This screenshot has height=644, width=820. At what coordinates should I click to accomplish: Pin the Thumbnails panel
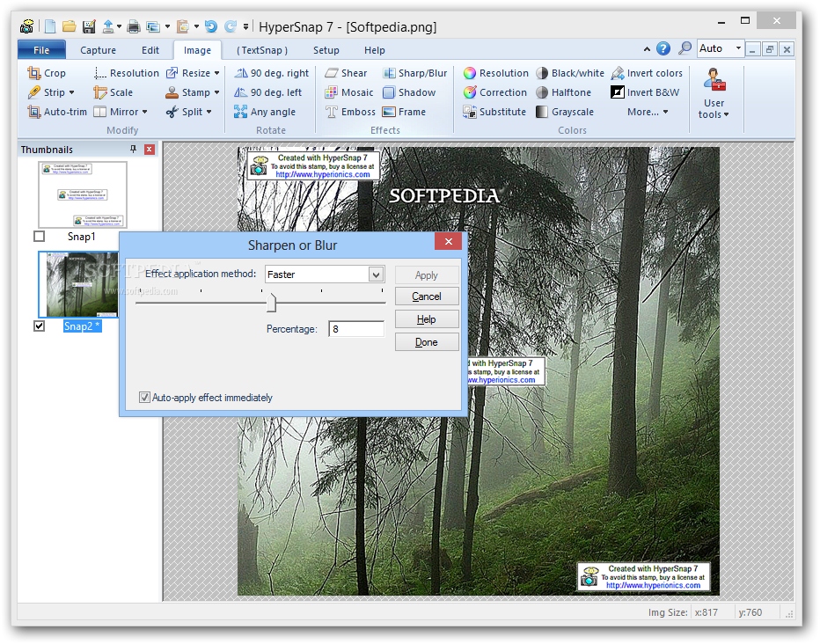click(134, 150)
